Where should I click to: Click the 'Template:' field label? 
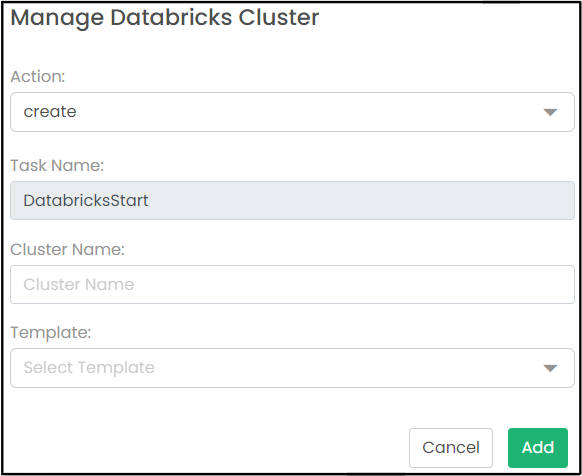(51, 332)
